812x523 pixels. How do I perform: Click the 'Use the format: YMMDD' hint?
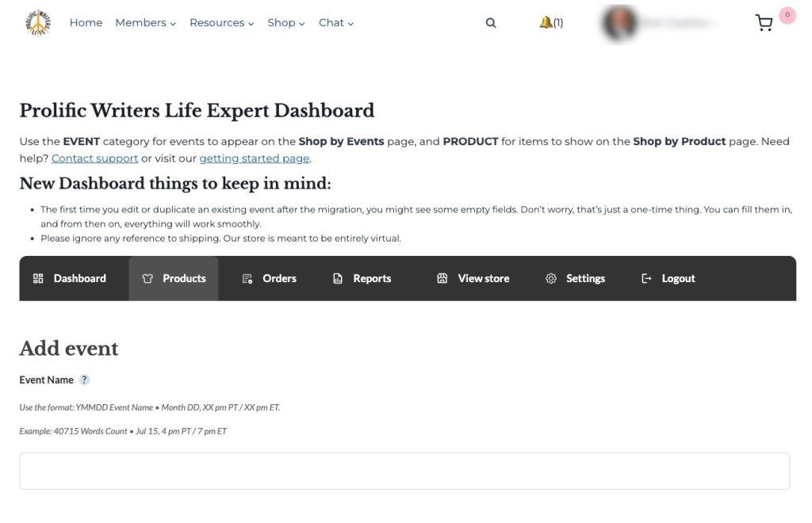coord(150,407)
